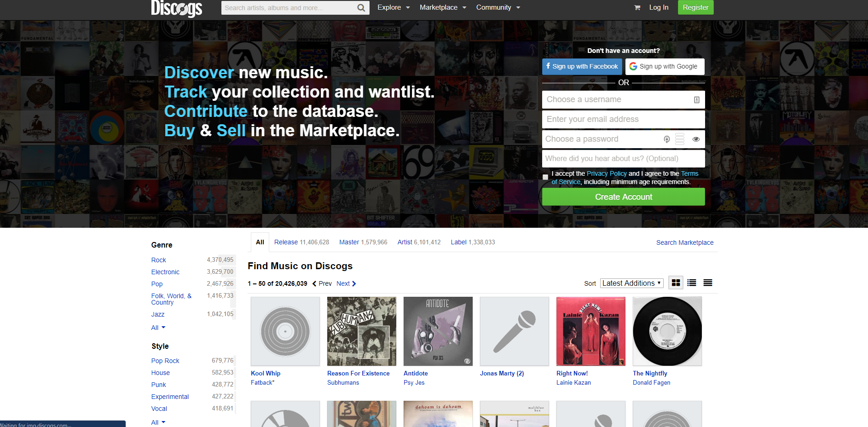Click the Sign up with Google button
The image size is (868, 427).
pos(665,66)
